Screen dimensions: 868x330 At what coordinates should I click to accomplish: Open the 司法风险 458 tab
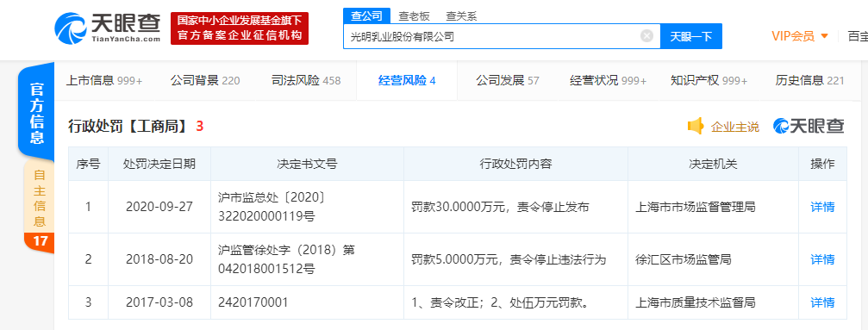pos(306,81)
